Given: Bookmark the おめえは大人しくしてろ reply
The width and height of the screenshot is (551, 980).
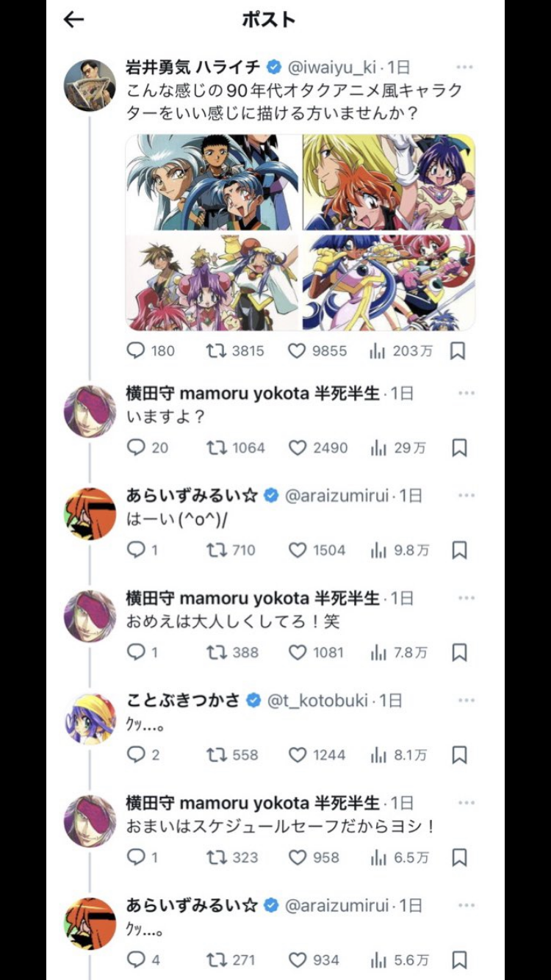Looking at the screenshot, I should [x=459, y=652].
